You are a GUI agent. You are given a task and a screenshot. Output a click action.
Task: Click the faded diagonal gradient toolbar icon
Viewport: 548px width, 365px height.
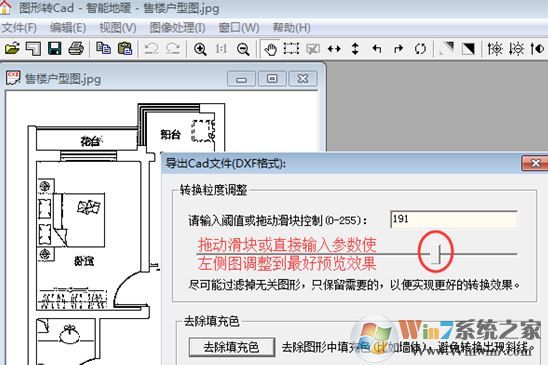447,49
